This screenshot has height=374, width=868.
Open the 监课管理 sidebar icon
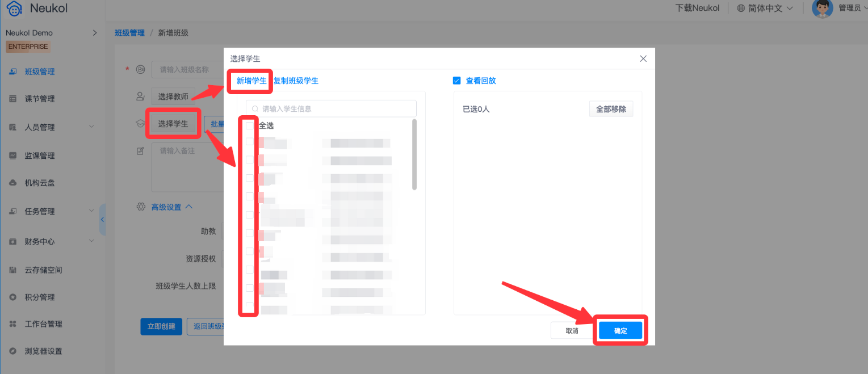(12, 156)
